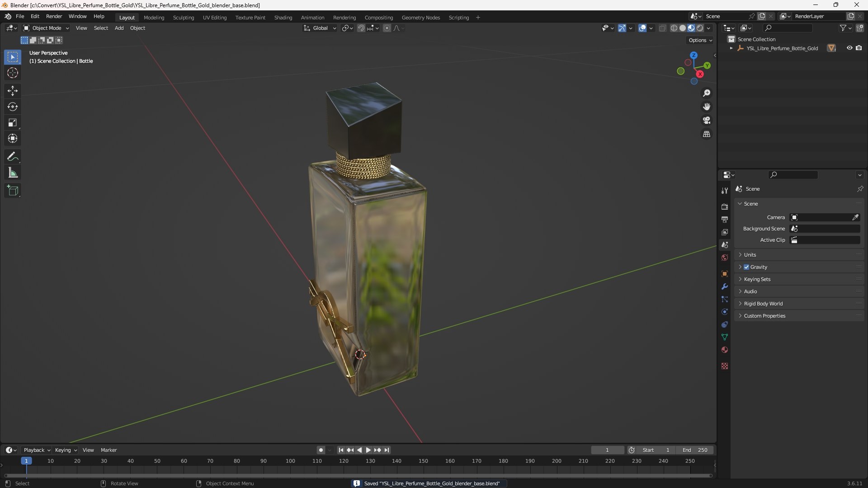This screenshot has width=868, height=488.
Task: Open the Playback dropdown in timeline
Action: (37, 450)
